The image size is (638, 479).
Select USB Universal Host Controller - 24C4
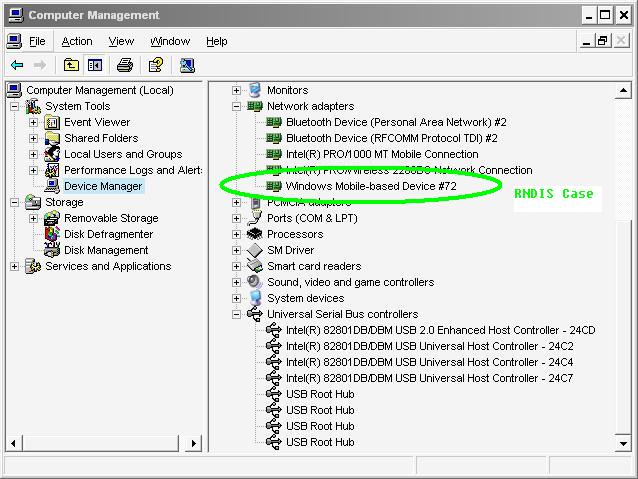tap(430, 362)
